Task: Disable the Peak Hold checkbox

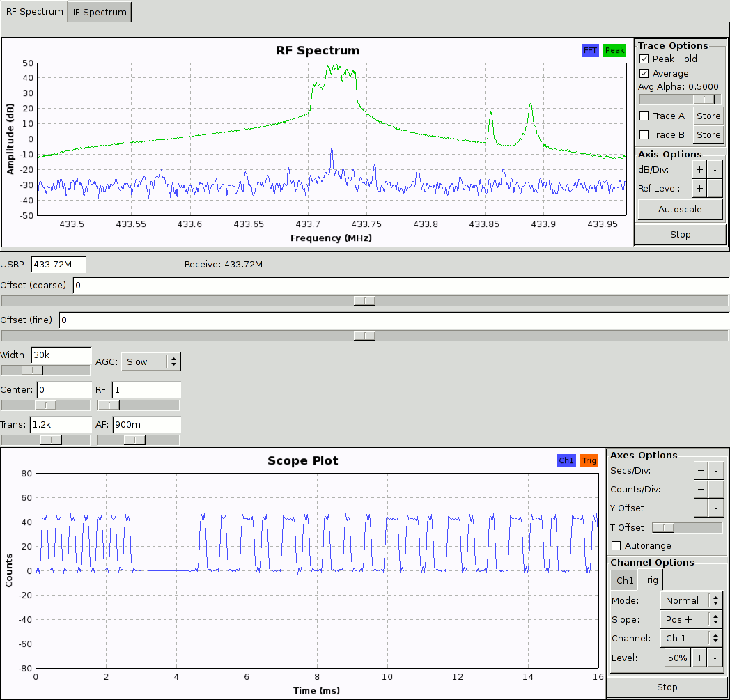Action: [x=644, y=59]
